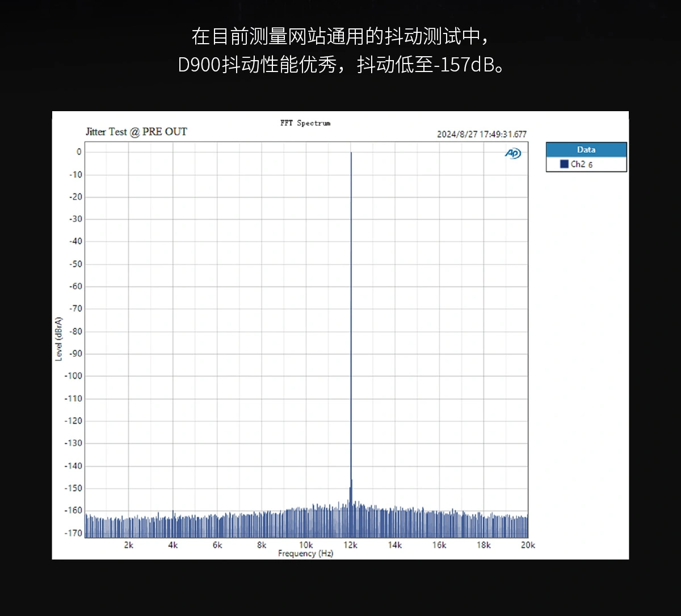The width and height of the screenshot is (681, 616).
Task: Click the 2k tick on frequency axis
Action: (129, 545)
